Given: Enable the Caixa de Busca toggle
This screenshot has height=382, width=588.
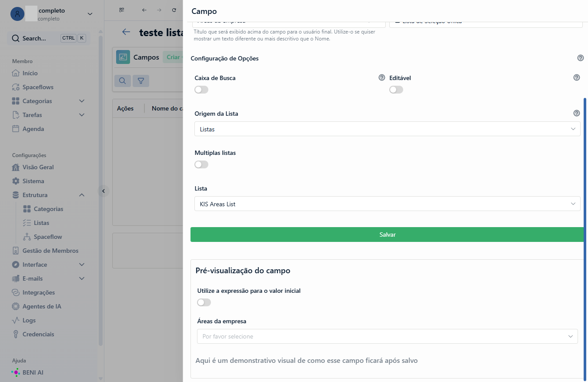Looking at the screenshot, I should tap(201, 90).
